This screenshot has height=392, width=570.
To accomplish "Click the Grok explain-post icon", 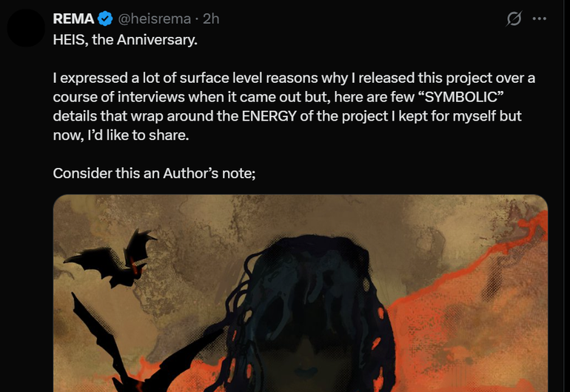I will click(x=514, y=18).
